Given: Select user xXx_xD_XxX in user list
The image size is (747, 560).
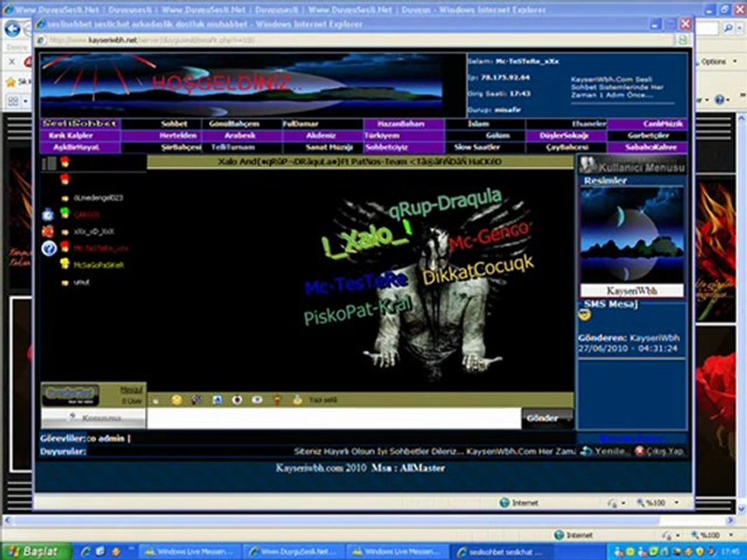Looking at the screenshot, I should [94, 232].
